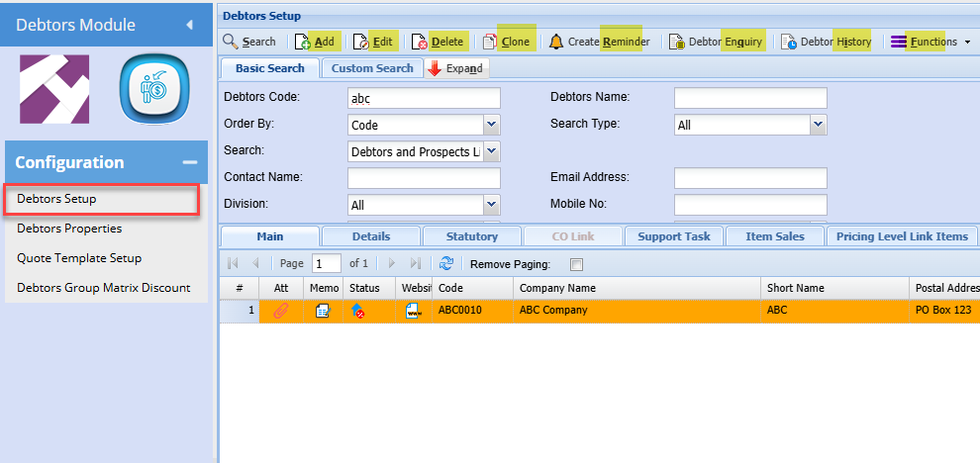Image resolution: width=980 pixels, height=463 pixels.
Task: Expand the Division dropdown list
Action: pos(491,205)
